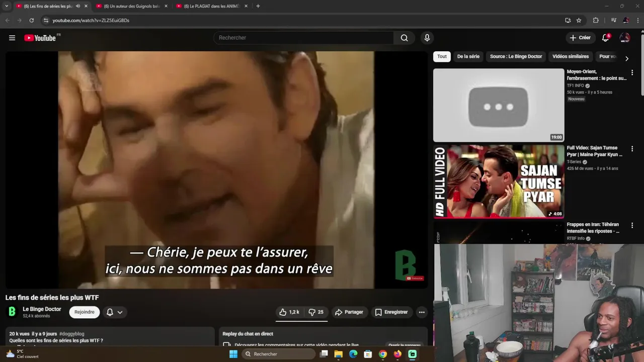Click the Partager share button
This screenshot has width=644, height=362.
click(349, 312)
